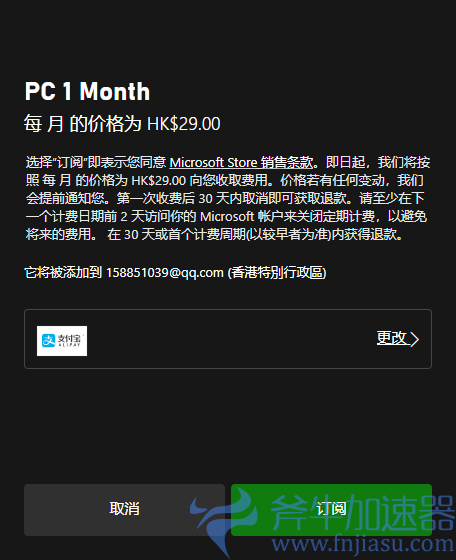Click the blue 支 symbol in Alipay logo

[49, 340]
